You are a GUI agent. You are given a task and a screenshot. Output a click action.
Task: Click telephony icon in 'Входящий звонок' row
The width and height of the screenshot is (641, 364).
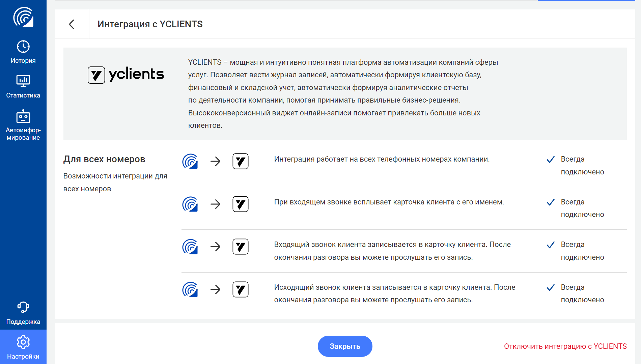pyautogui.click(x=190, y=247)
